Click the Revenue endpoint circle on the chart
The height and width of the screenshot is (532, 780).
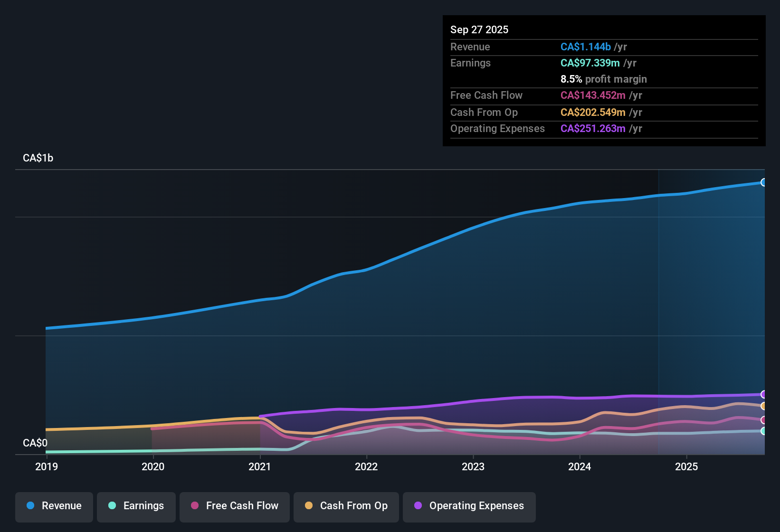764,182
